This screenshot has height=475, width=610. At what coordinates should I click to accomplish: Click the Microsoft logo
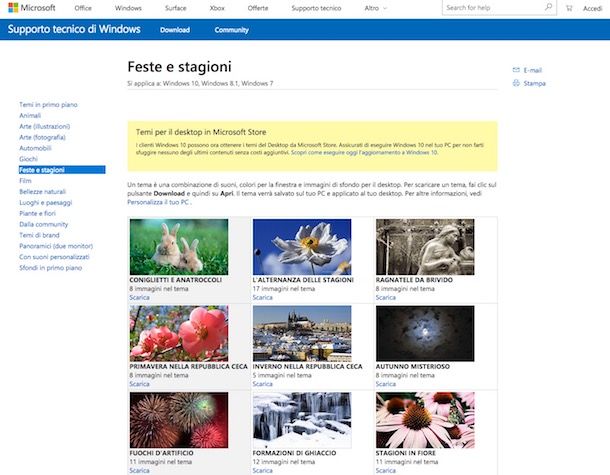[32, 7]
